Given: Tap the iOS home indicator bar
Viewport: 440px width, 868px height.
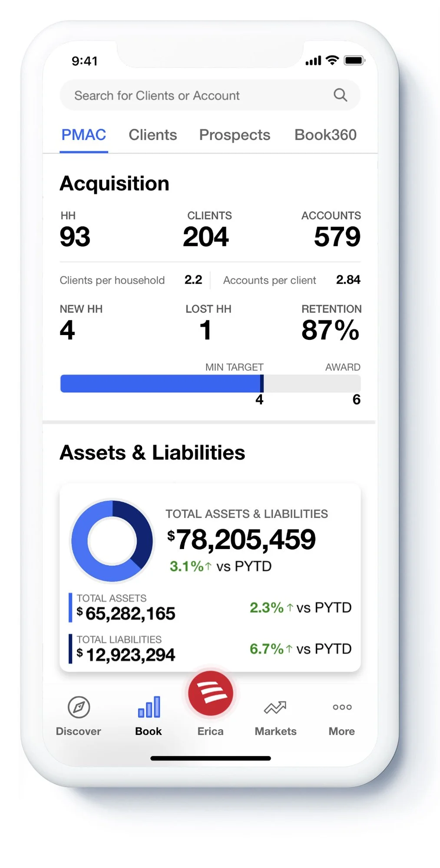Looking at the screenshot, I should pos(211,758).
